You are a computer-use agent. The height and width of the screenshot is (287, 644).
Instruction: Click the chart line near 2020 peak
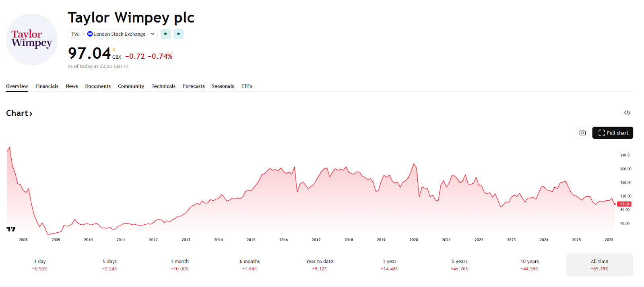tap(413, 164)
